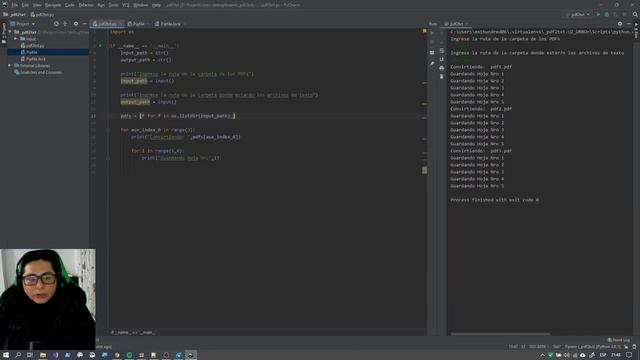The width and height of the screenshot is (640, 360).
Task: Open Windows taskbar search
Action: tap(18, 355)
